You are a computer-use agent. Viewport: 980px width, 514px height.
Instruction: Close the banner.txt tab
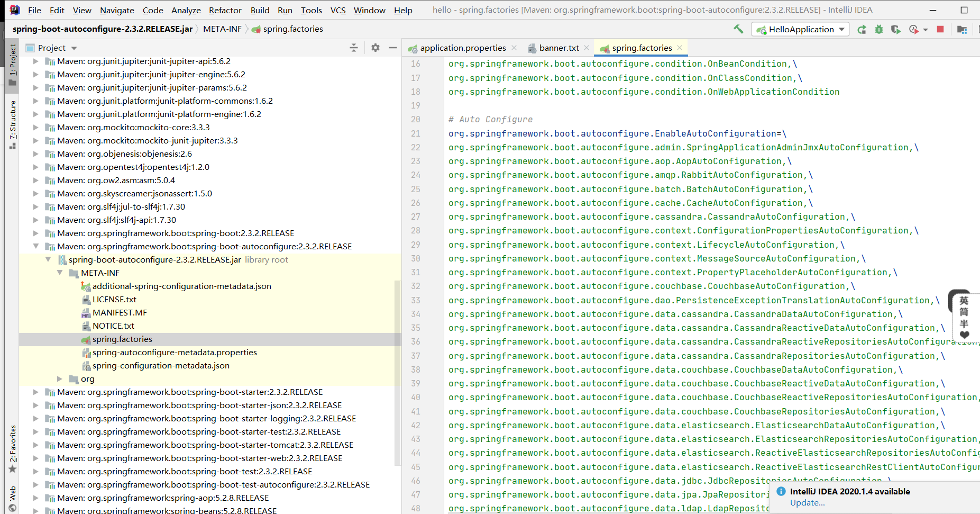point(587,48)
